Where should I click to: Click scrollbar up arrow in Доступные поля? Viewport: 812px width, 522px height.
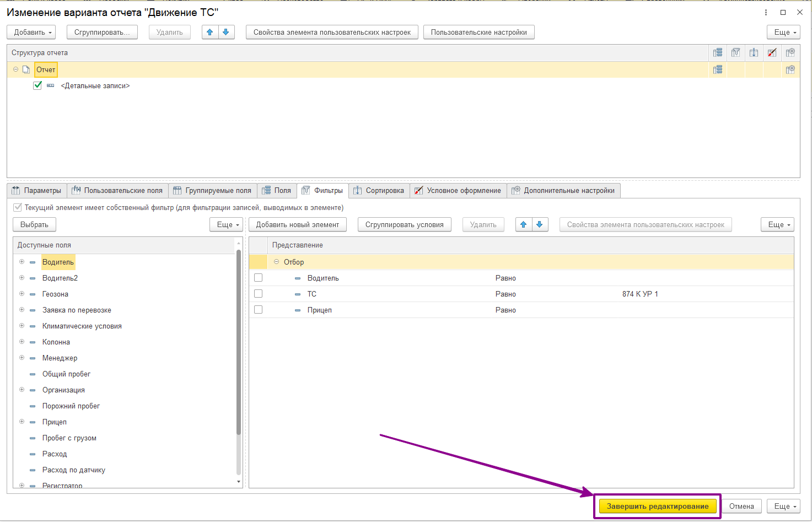pyautogui.click(x=239, y=243)
